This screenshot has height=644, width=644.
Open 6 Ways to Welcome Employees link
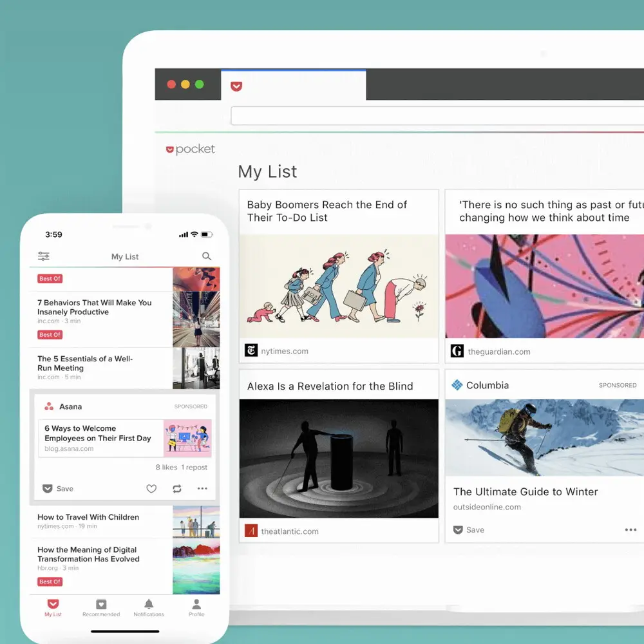pos(98,433)
